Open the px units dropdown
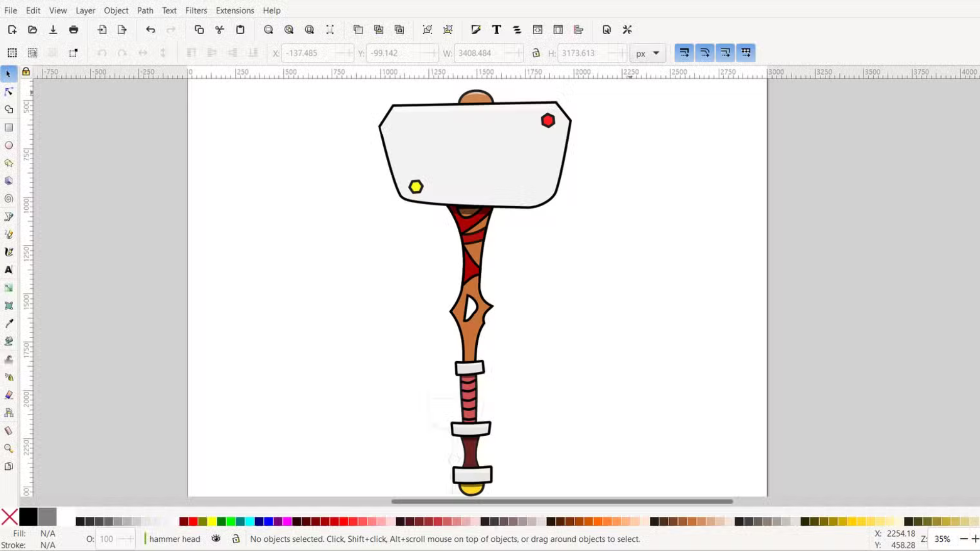 tap(648, 53)
